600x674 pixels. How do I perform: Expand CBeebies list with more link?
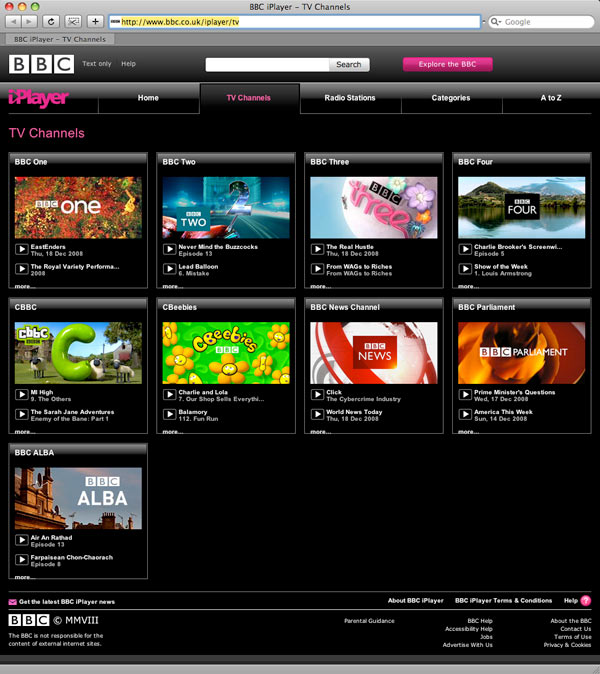(x=172, y=431)
